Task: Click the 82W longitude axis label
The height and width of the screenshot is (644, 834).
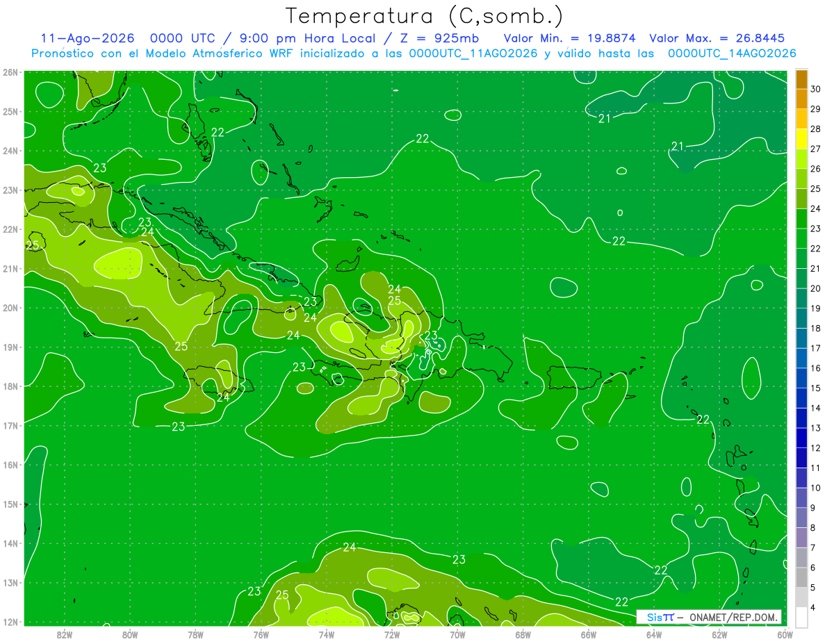Action: [x=65, y=634]
